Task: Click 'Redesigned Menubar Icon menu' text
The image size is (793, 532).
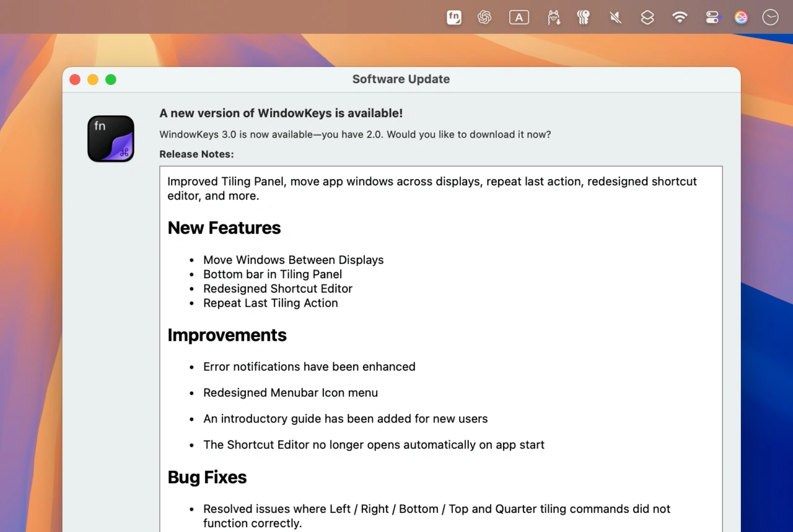Action: coord(290,393)
